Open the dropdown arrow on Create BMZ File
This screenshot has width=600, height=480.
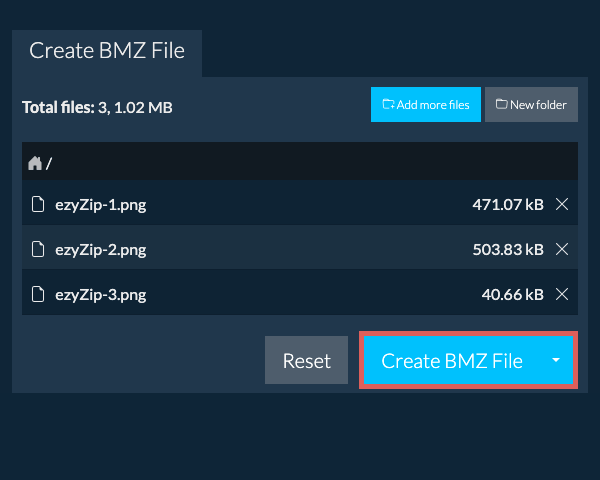pos(556,360)
